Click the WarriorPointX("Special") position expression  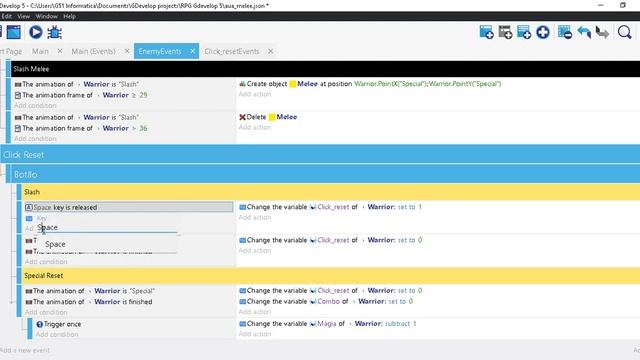[427, 84]
